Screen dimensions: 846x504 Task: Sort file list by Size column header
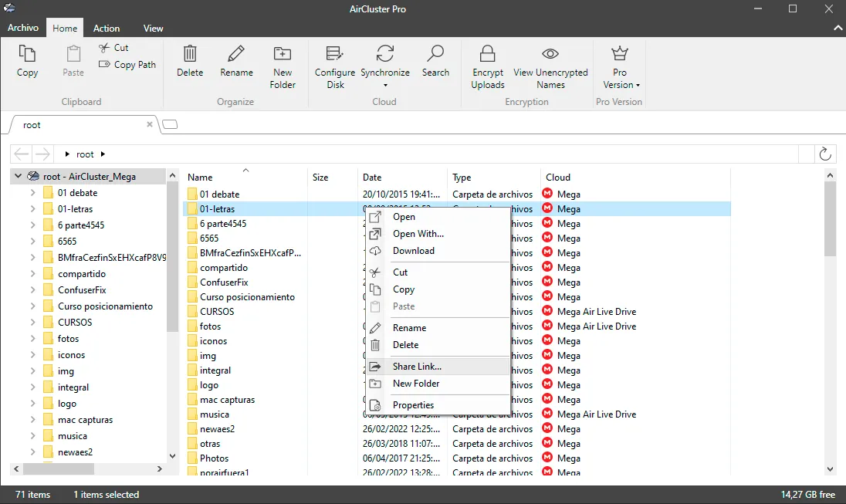333,177
